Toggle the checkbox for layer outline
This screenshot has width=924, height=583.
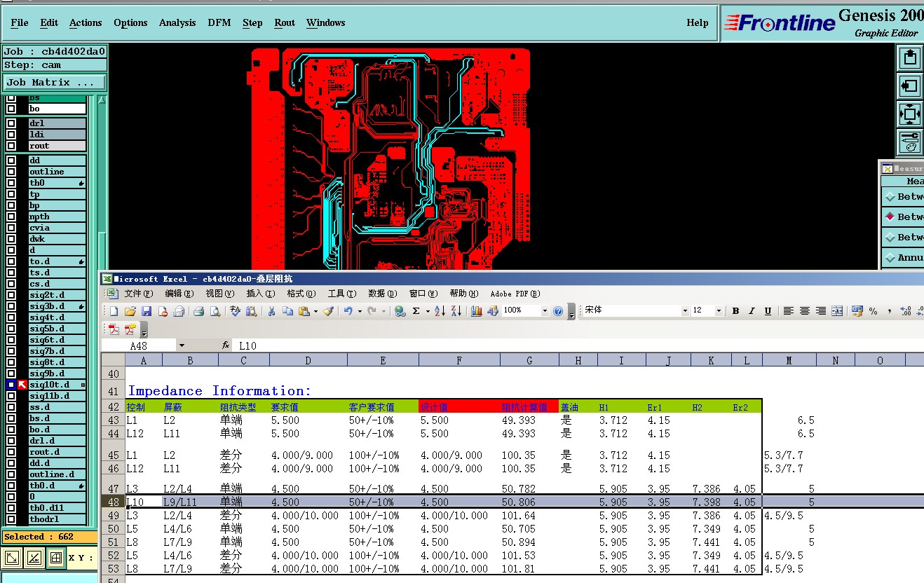coord(11,172)
